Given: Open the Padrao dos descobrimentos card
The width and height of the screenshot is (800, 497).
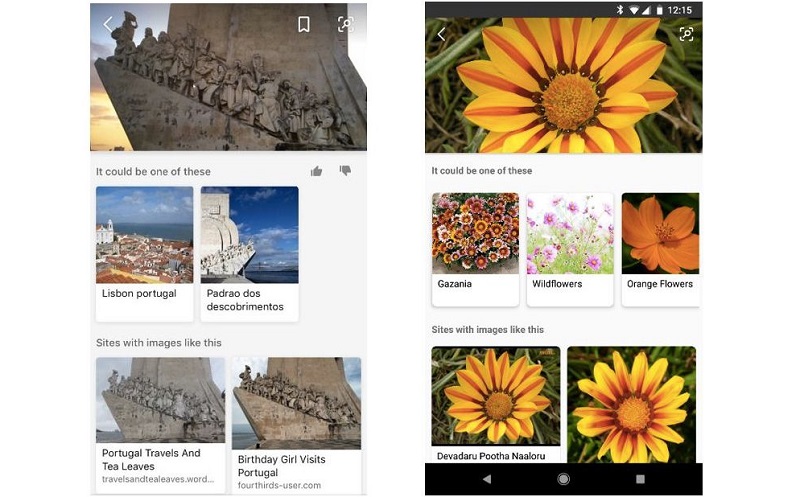Looking at the screenshot, I should [249, 252].
